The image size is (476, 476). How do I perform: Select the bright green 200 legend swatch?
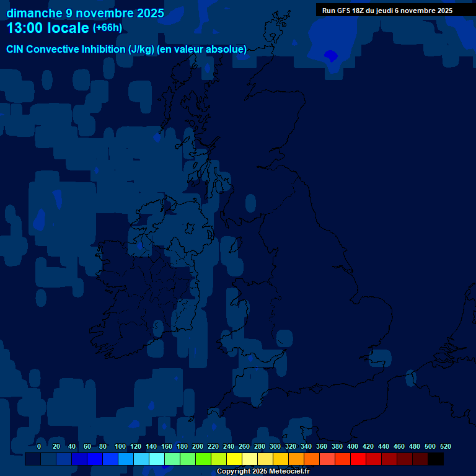coord(188,459)
